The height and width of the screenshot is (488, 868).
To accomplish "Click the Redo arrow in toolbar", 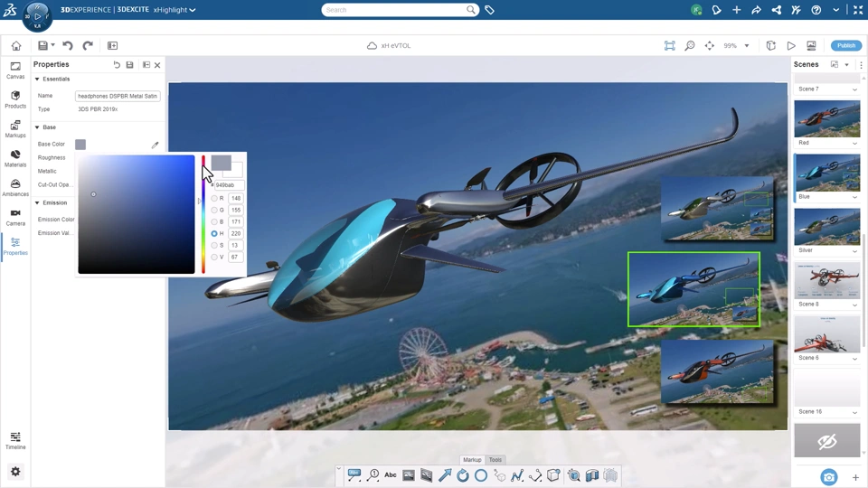I will click(x=88, y=45).
